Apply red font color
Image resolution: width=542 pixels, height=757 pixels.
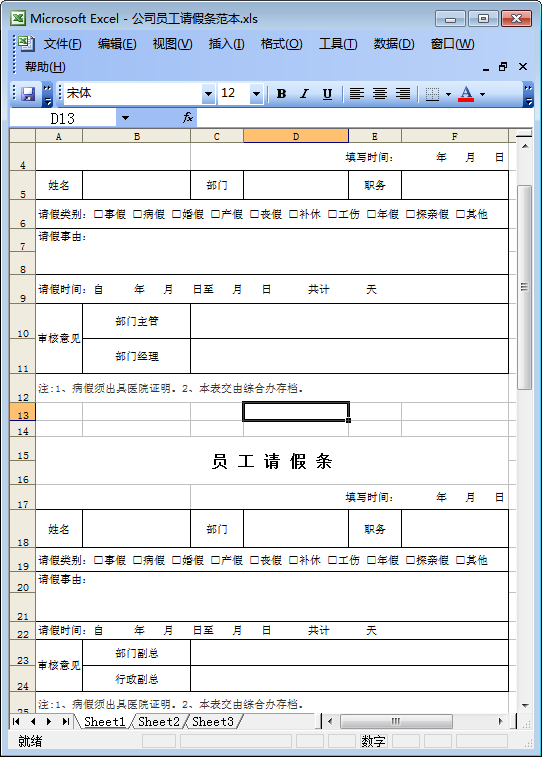[466, 94]
